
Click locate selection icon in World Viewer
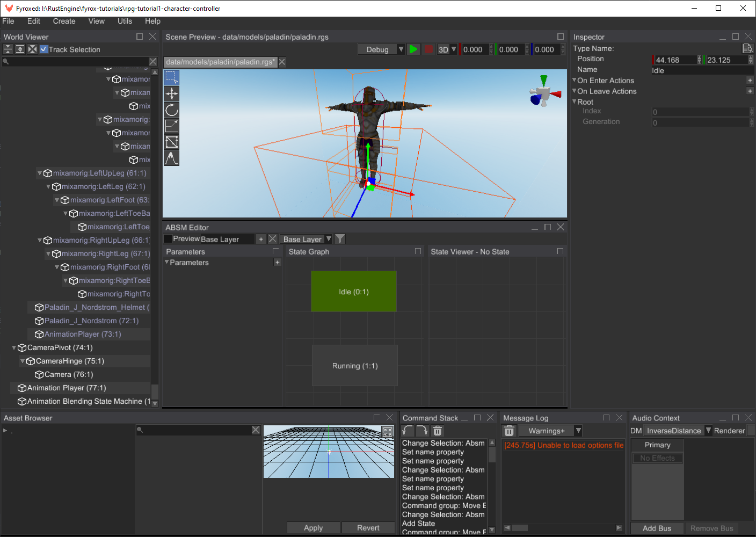pyautogui.click(x=32, y=49)
